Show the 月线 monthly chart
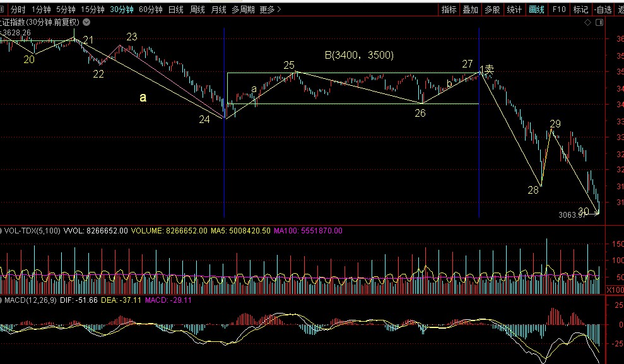The image size is (624, 364). coord(218,9)
